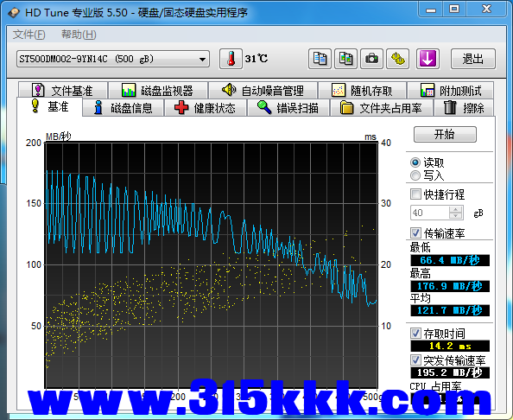Image resolution: width=513 pixels, height=420 pixels.
Task: Click the copy screenshot to clipboard icon
Action: tap(345, 59)
